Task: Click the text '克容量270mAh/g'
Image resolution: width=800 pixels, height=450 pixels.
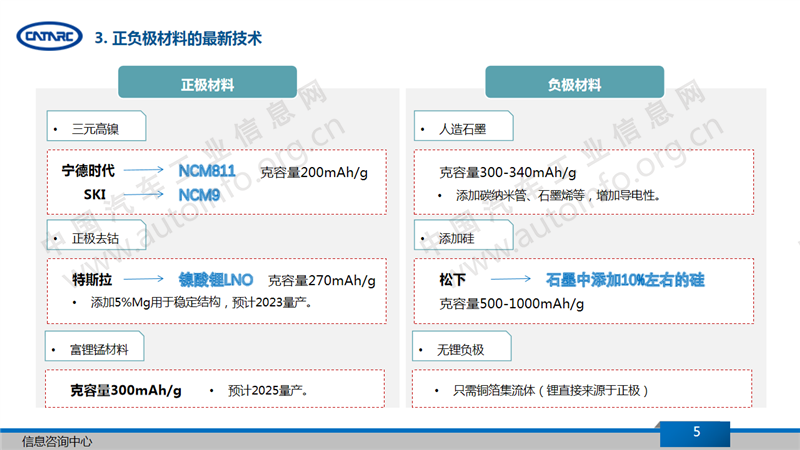Action: tap(322, 281)
